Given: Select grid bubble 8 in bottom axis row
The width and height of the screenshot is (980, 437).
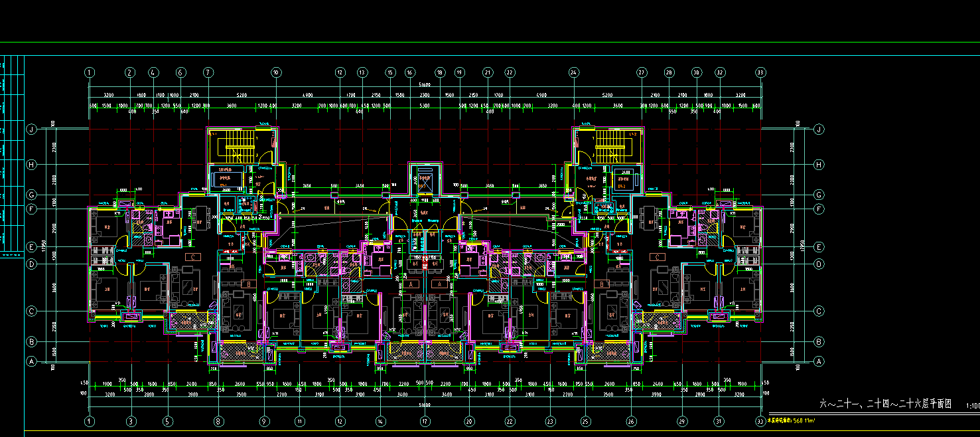Looking at the screenshot, I should coord(218,421).
